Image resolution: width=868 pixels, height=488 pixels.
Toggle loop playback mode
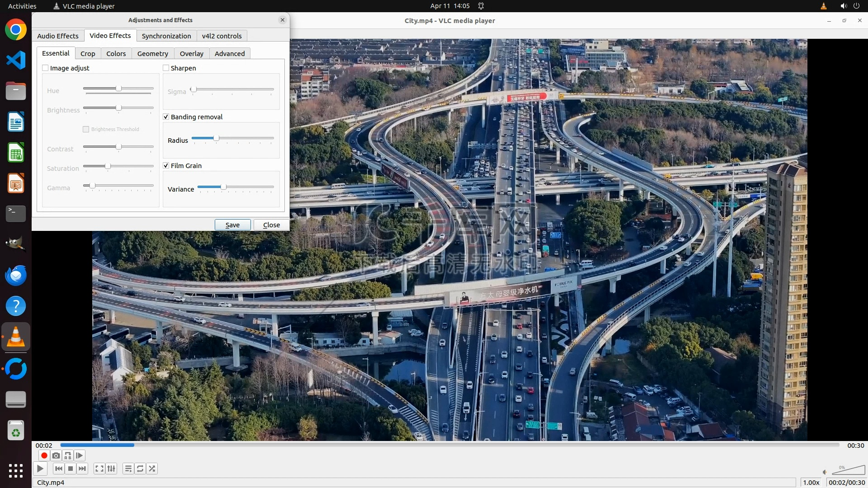point(140,469)
